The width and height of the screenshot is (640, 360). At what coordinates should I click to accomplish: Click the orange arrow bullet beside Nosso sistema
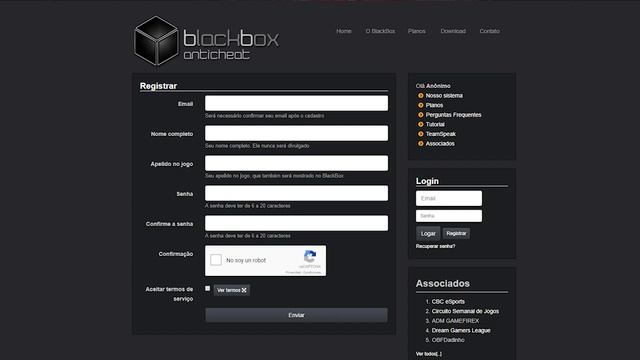coord(420,96)
